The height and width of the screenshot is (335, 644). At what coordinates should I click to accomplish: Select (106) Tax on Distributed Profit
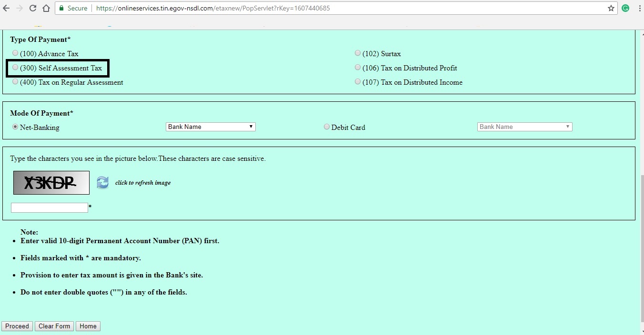357,68
